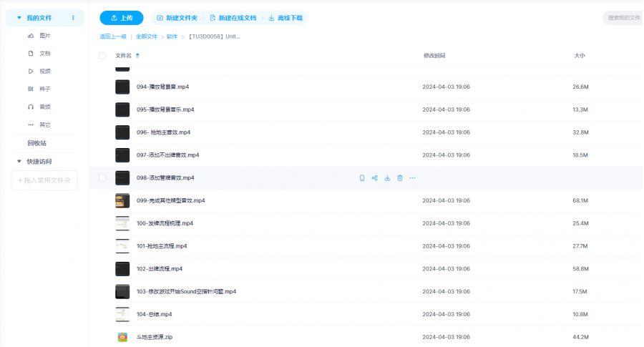The width and height of the screenshot is (644, 347).
Task: Click the search-my-files input field
Action: tap(623, 18)
